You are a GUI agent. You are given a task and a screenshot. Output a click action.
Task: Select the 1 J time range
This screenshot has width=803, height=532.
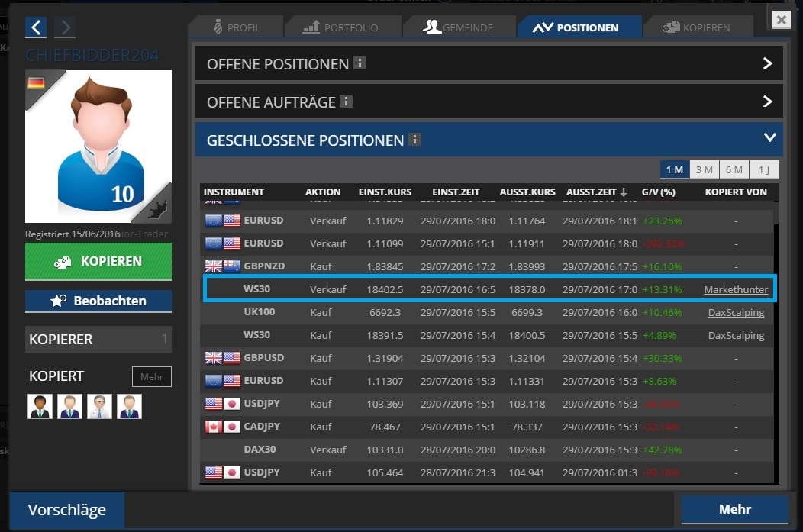click(x=763, y=169)
